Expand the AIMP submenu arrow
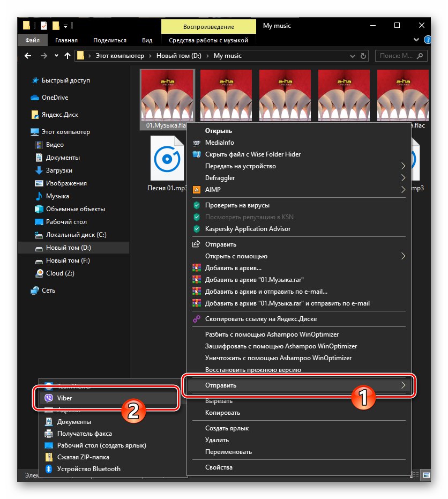448x499 pixels. click(403, 190)
